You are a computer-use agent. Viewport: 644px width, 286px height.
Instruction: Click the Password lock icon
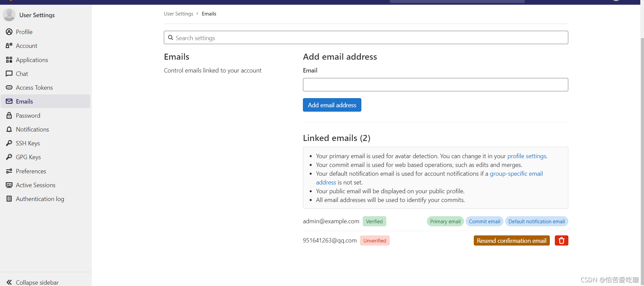click(9, 115)
